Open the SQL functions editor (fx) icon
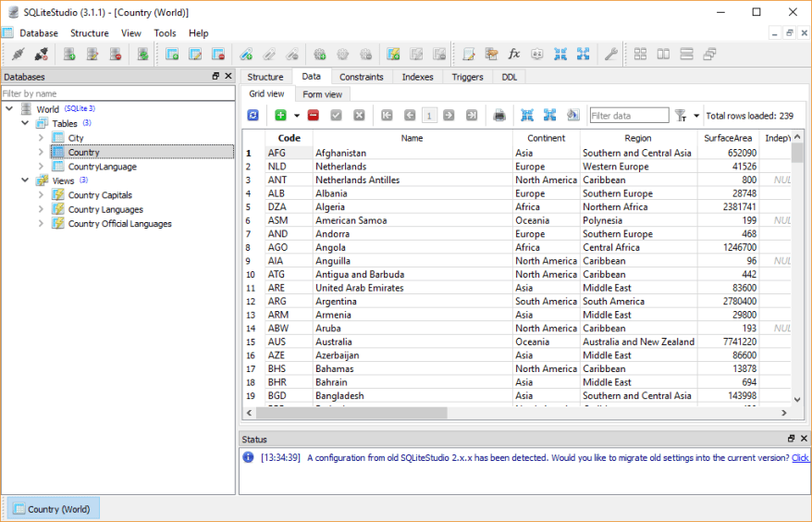Image resolution: width=812 pixels, height=522 pixels. tap(514, 55)
